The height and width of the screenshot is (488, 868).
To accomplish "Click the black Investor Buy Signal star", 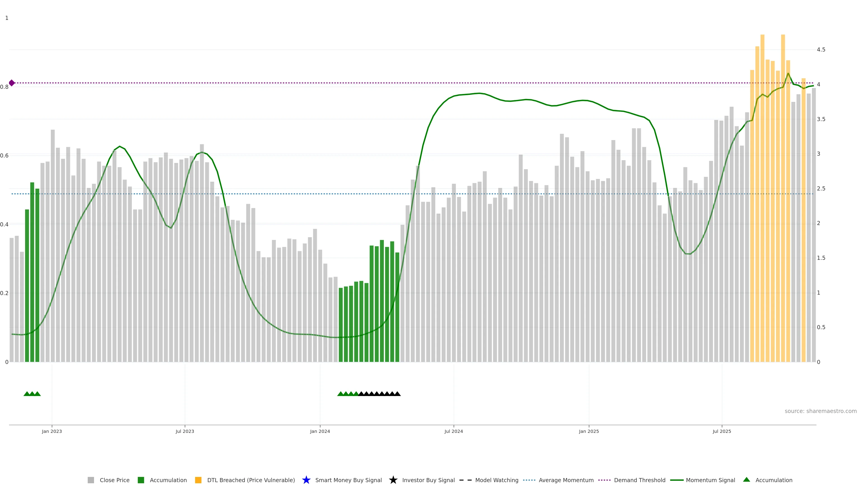I will pyautogui.click(x=393, y=480).
